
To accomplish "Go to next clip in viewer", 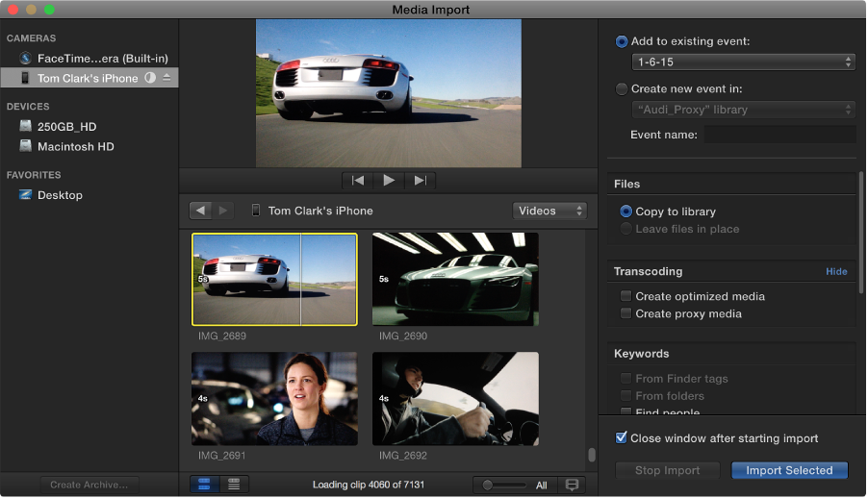I will (x=421, y=181).
